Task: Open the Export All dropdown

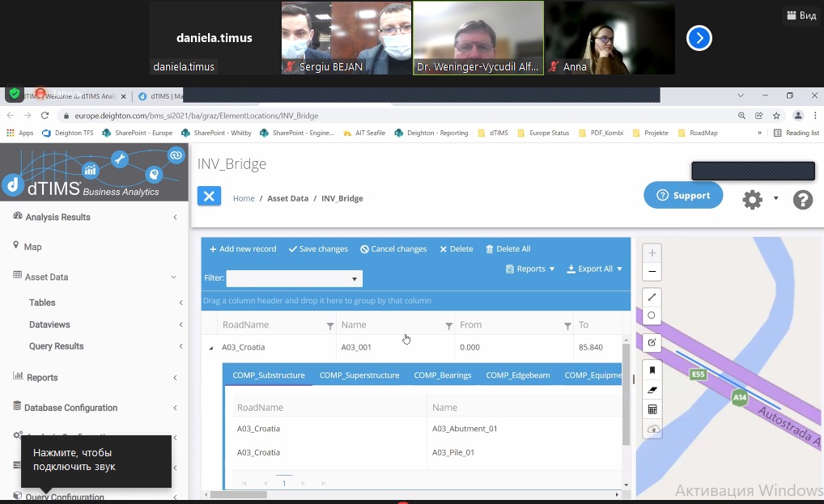Action: (595, 269)
